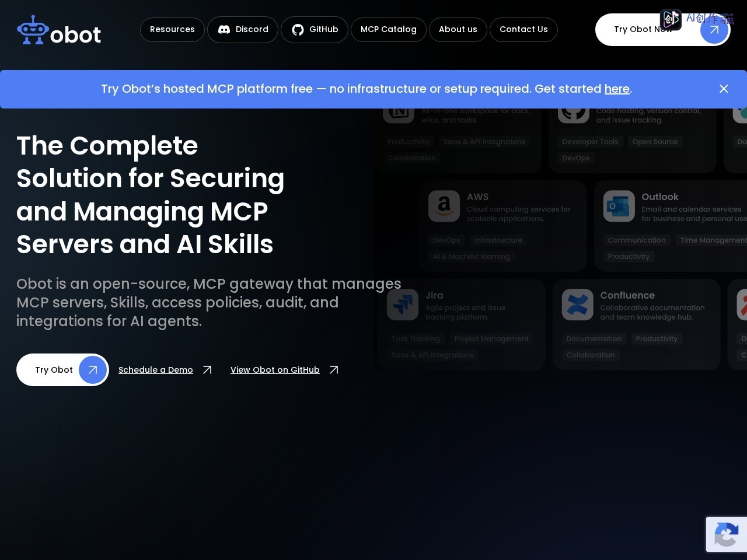The width and height of the screenshot is (747, 560).
Task: Click the Outlook logo icon
Action: point(619,206)
